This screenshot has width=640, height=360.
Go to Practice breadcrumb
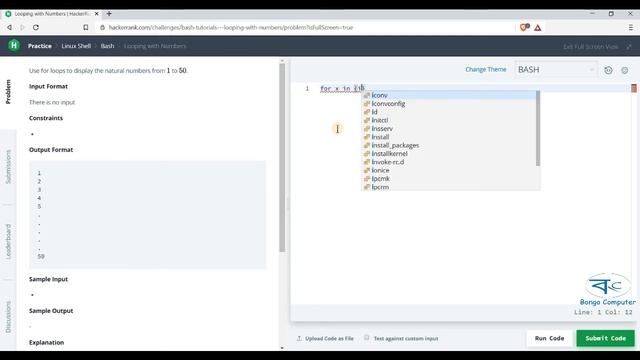(40, 46)
